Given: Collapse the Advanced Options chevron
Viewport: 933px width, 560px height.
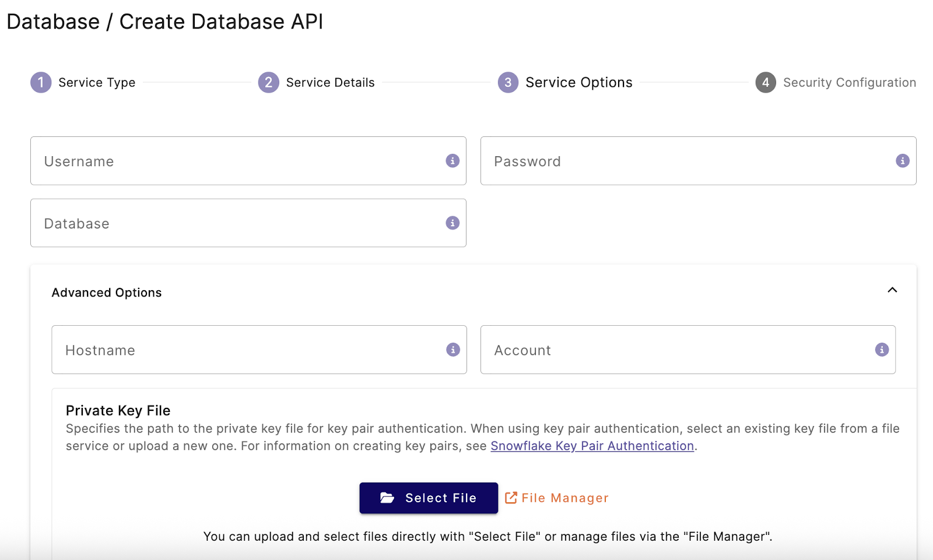Looking at the screenshot, I should (x=892, y=290).
